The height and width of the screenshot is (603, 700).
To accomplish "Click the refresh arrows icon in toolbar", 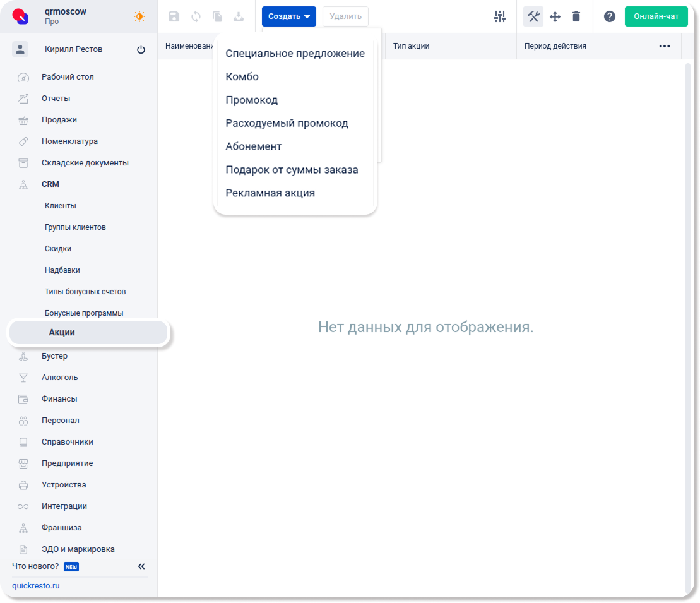I will (196, 16).
